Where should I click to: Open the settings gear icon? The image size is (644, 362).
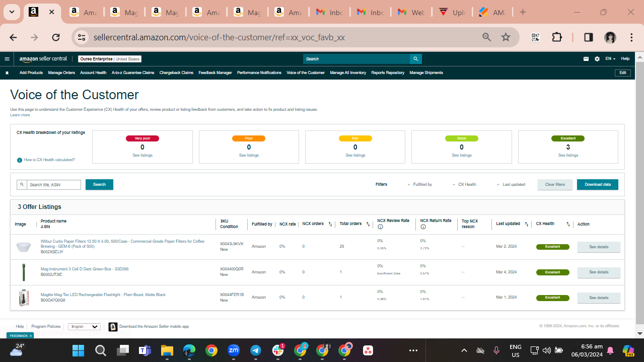tap(597, 59)
